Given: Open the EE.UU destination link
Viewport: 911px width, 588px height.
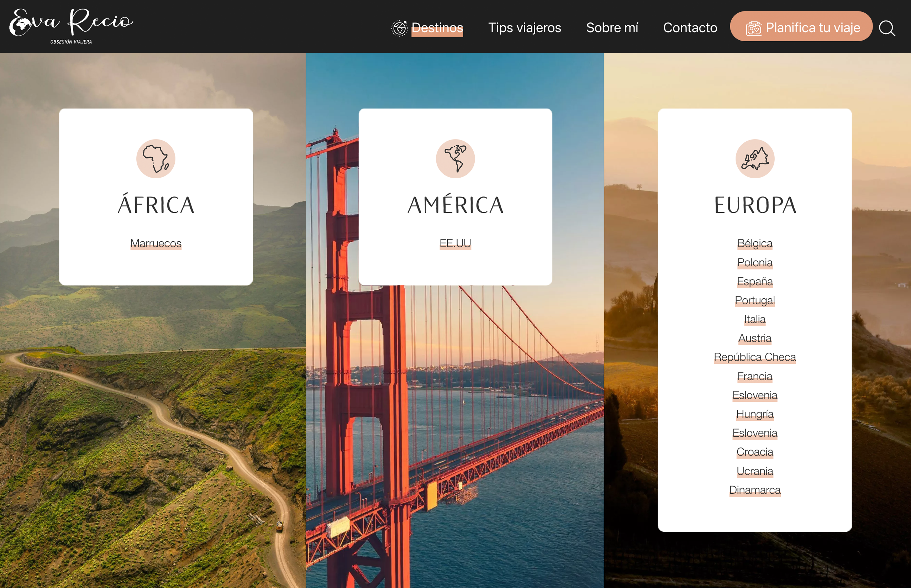Looking at the screenshot, I should point(455,243).
